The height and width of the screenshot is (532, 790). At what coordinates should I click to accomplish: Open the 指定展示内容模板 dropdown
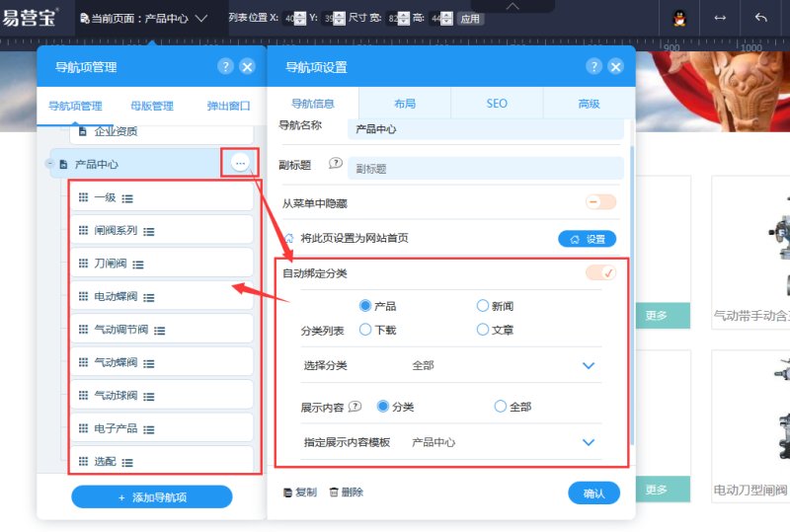click(x=589, y=442)
